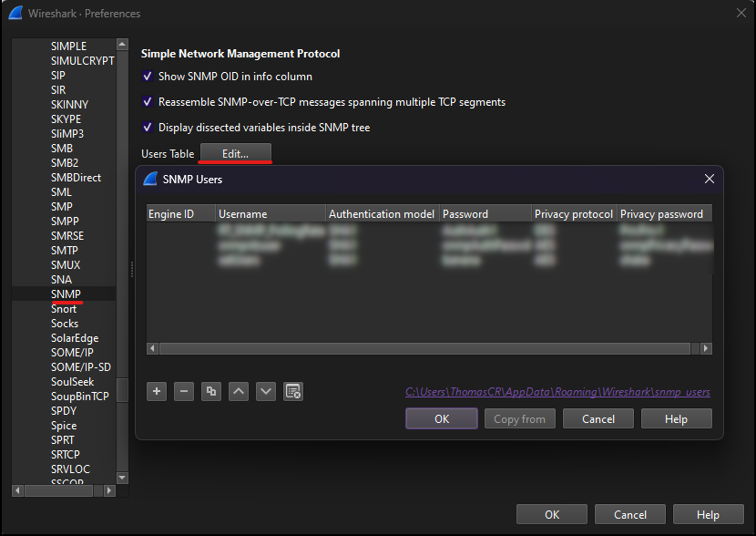756x536 pixels.
Task: Click the SNMP Users table horizontal scrollbar track
Action: click(x=424, y=348)
